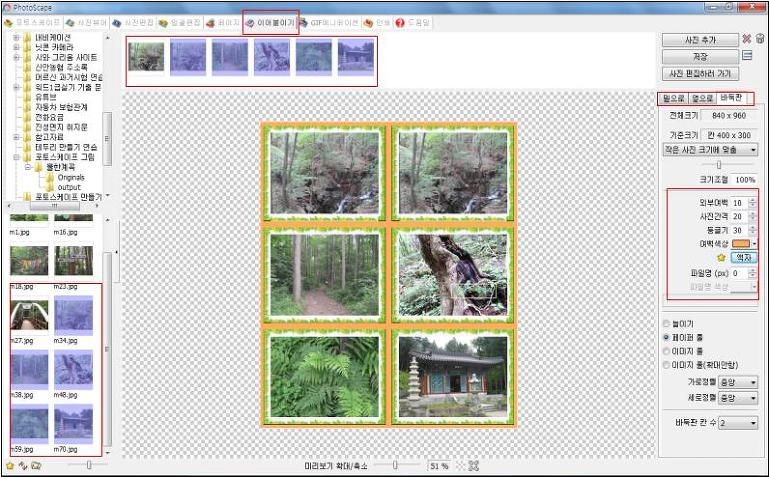Select the m23.jpg thumbnail
Image resolution: width=769 pixels, height=477 pixels.
point(73,260)
